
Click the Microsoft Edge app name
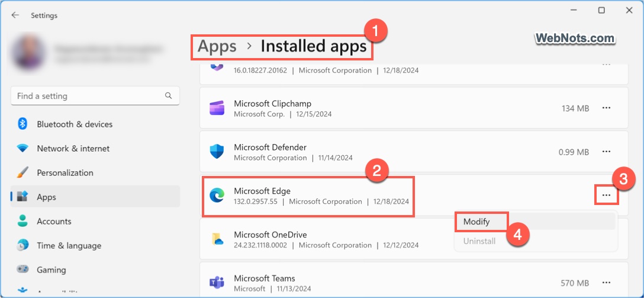coord(262,191)
